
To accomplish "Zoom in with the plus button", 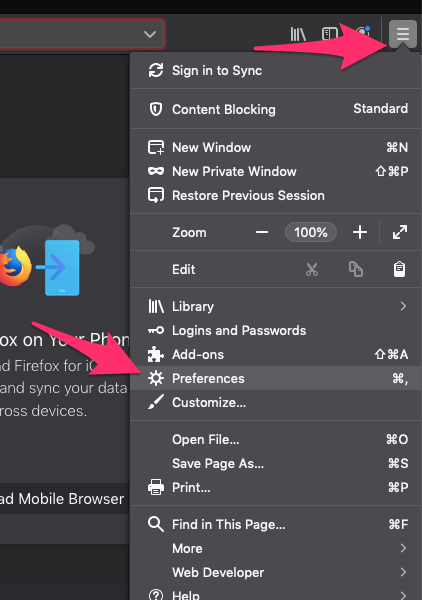I will point(360,232).
